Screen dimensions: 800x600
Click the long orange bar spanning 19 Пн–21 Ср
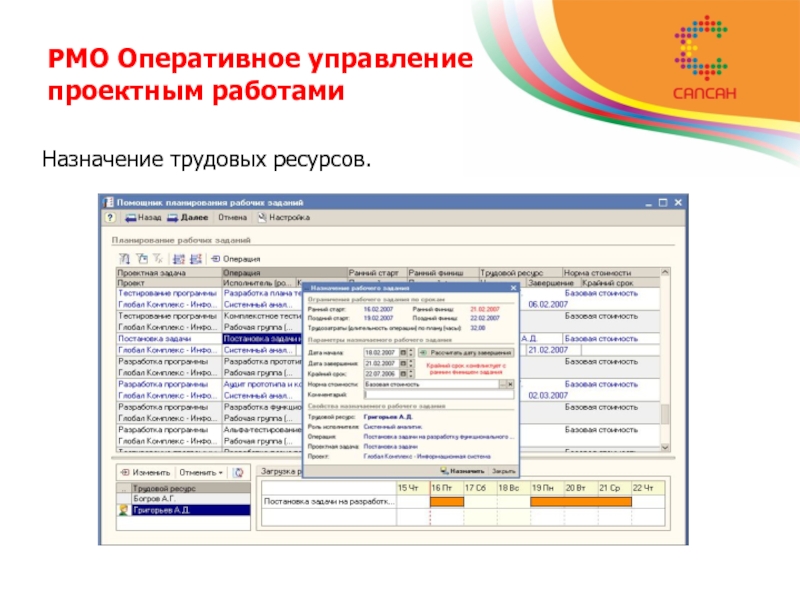click(581, 502)
